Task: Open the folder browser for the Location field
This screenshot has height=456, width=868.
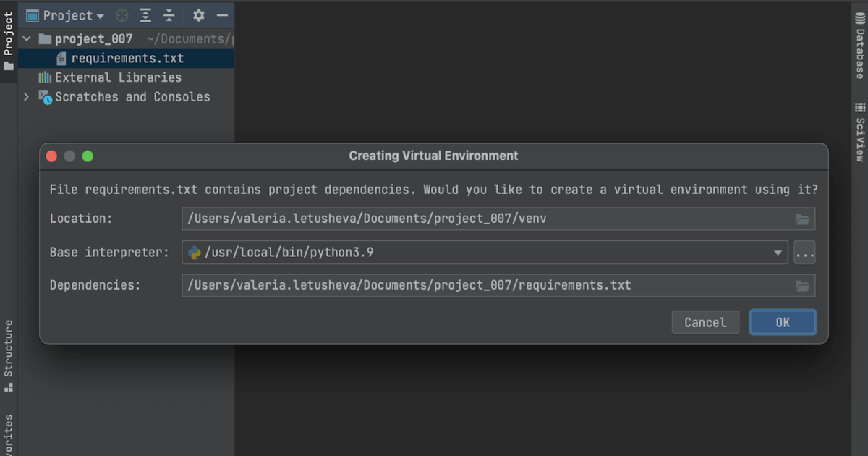Action: (x=803, y=219)
